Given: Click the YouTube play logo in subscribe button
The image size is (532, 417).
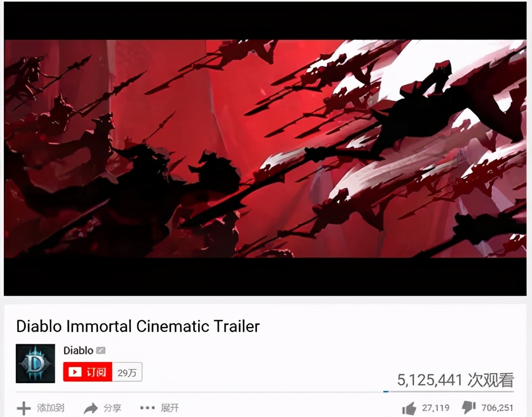Looking at the screenshot, I should coord(75,372).
